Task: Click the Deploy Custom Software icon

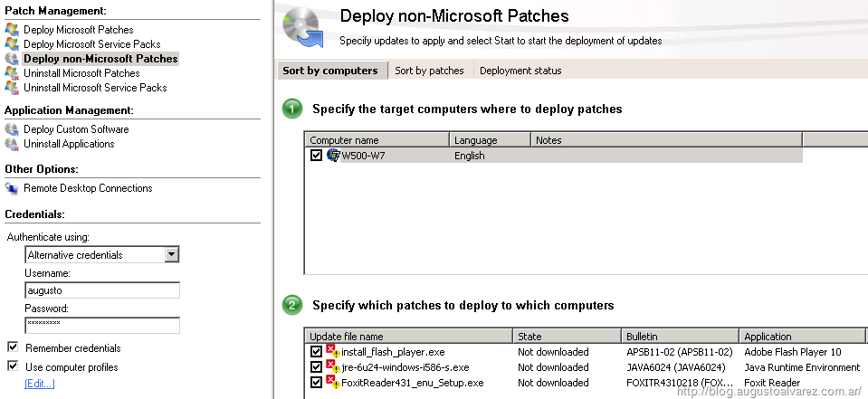Action: (11, 129)
